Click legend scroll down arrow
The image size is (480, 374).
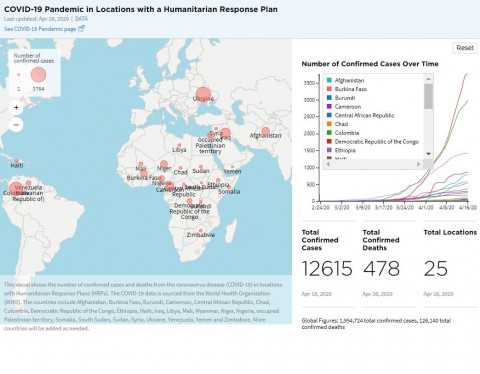[x=429, y=154]
